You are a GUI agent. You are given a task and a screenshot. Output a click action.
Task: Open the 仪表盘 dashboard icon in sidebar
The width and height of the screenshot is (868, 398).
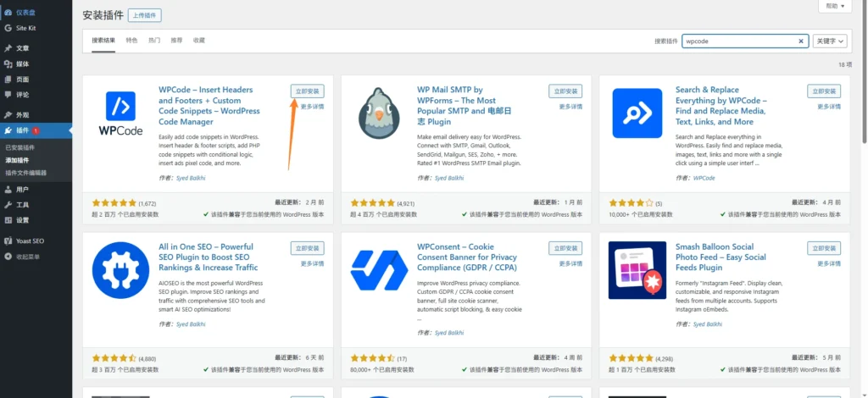pos(8,12)
